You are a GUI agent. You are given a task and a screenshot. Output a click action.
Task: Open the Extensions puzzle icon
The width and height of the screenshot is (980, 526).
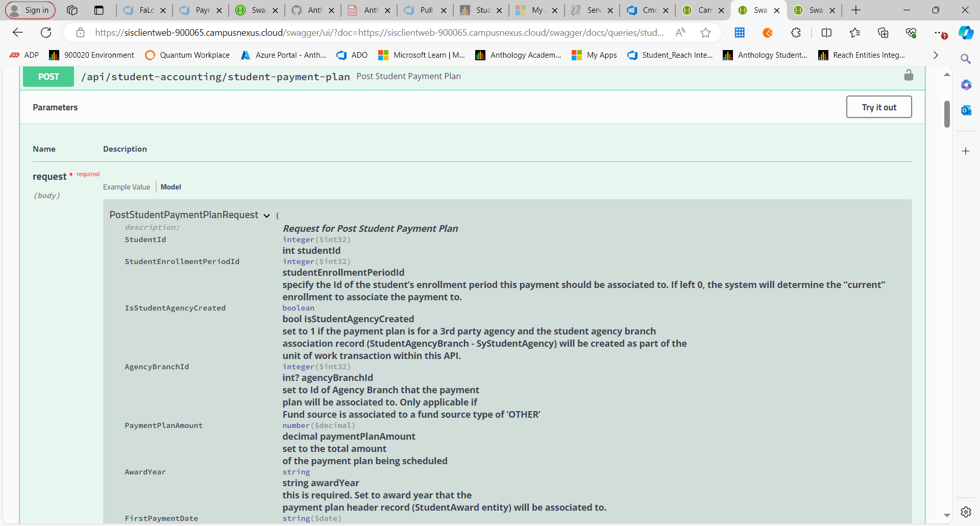[796, 33]
